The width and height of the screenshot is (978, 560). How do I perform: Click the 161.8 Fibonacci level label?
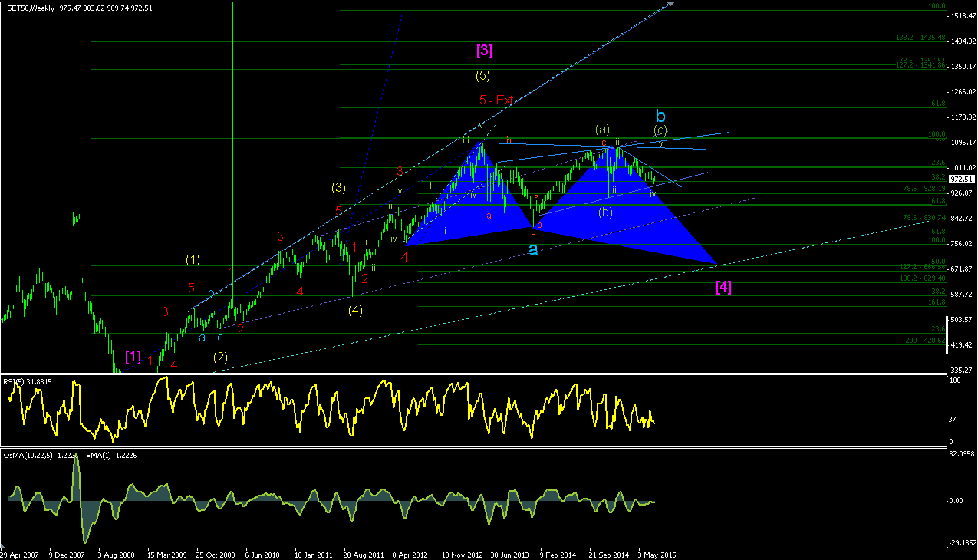click(936, 302)
